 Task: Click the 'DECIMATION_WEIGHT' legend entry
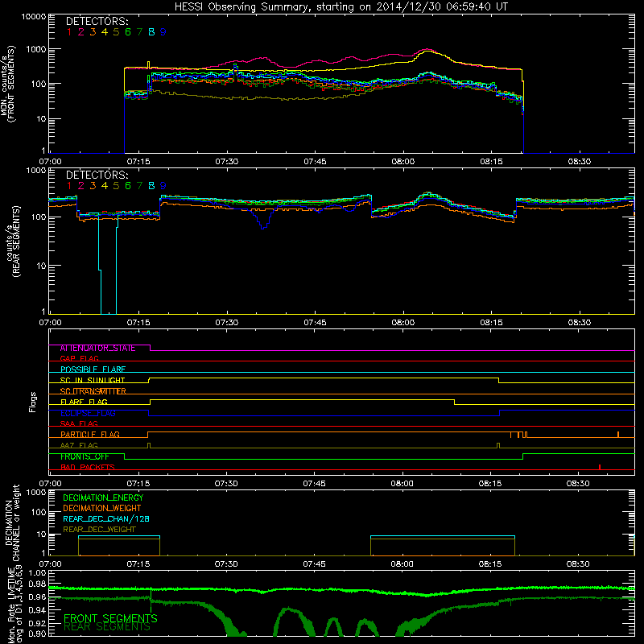point(102,509)
